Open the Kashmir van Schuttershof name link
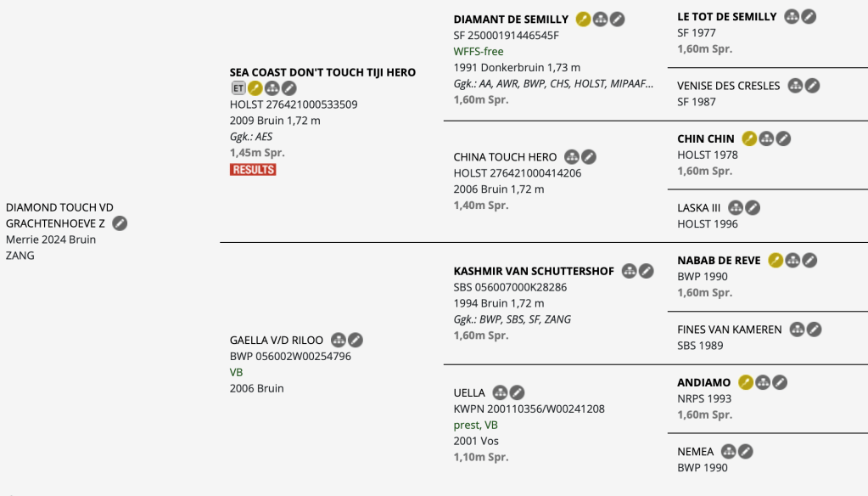 (x=534, y=271)
